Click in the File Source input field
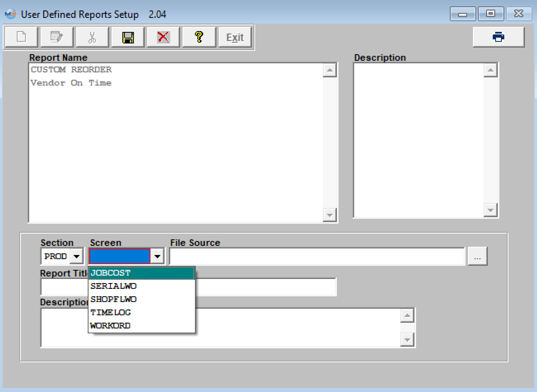 click(x=316, y=256)
